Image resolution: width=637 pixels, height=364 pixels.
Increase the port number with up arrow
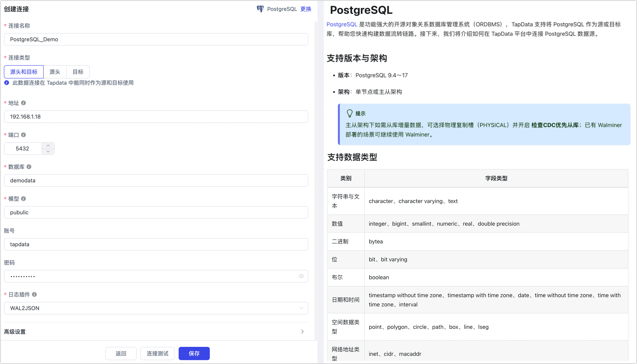pos(48,145)
